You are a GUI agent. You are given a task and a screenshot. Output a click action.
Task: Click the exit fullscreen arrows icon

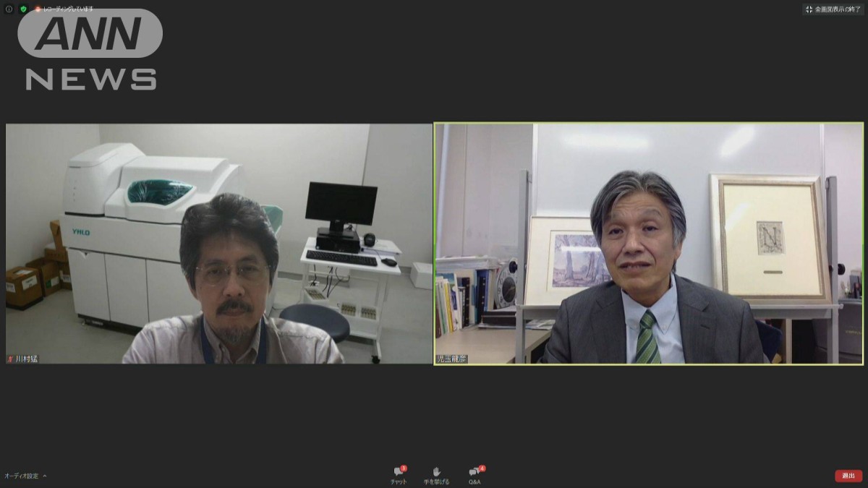click(809, 9)
